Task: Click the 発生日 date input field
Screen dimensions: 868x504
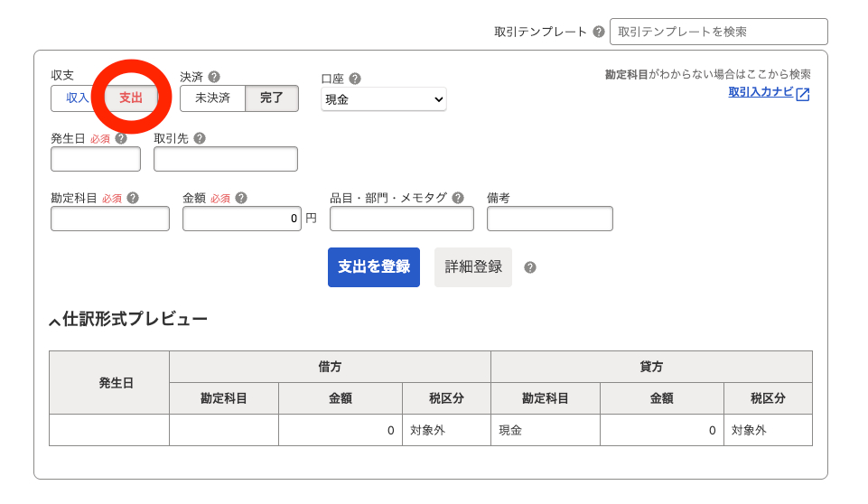Action: click(96, 159)
